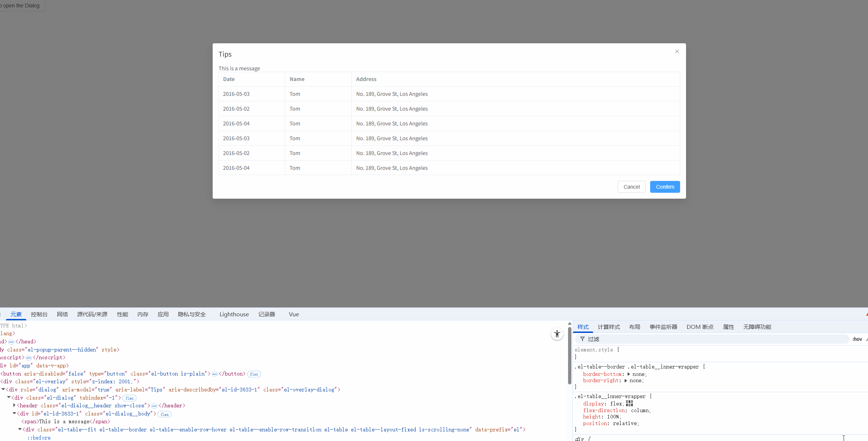Expand the header el-dialog__header node
868x441 pixels.
pyautogui.click(x=14, y=405)
